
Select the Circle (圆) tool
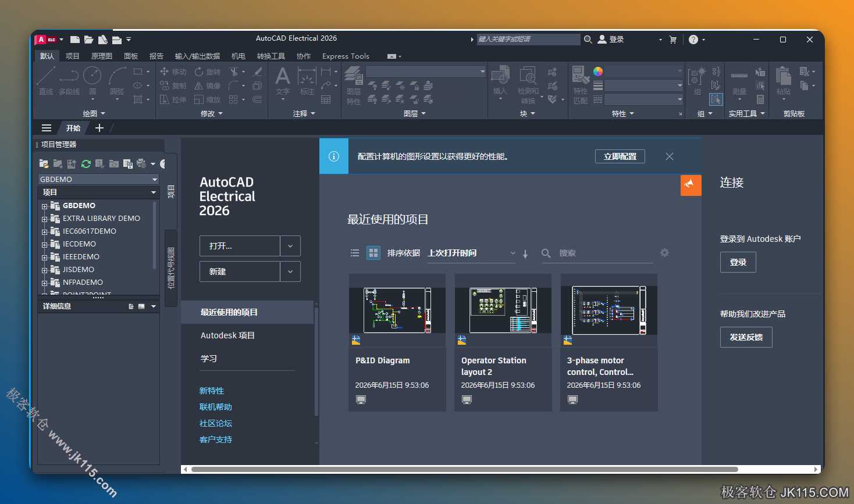(x=92, y=80)
